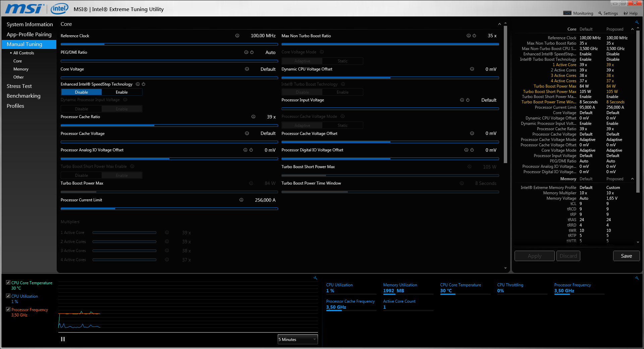Select Memory under Manual Tuning

(x=21, y=69)
